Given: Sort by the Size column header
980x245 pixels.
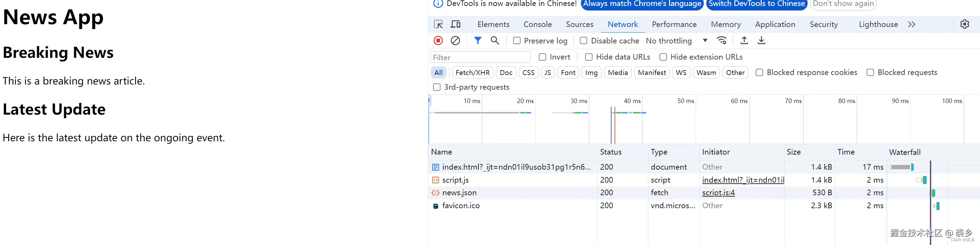Looking at the screenshot, I should pyautogui.click(x=809, y=152).
